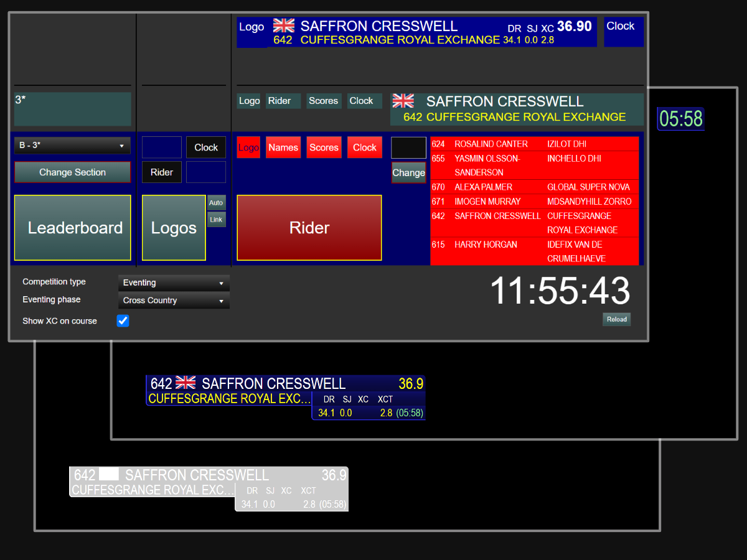Click the Change Section button

click(72, 172)
